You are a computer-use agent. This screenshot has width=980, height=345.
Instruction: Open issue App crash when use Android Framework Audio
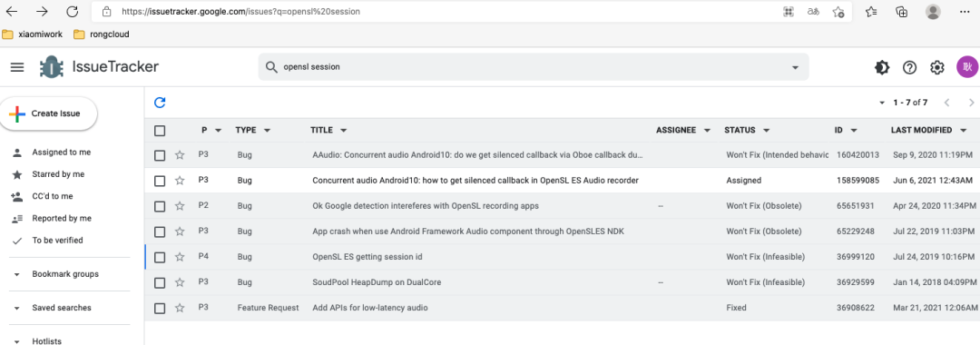pyautogui.click(x=468, y=232)
